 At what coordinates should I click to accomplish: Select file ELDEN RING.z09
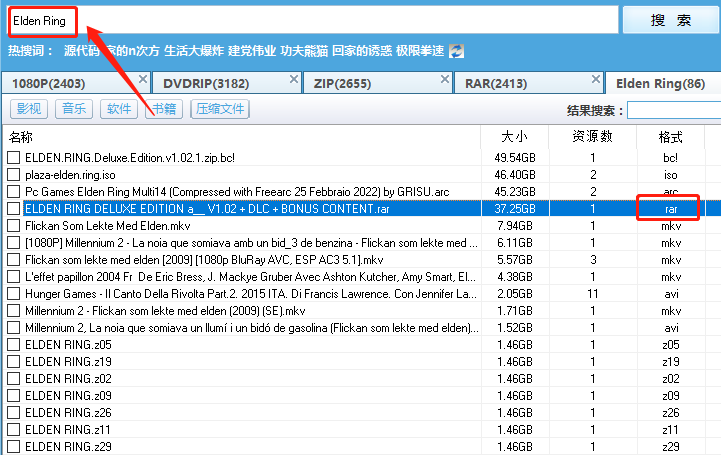point(68,396)
